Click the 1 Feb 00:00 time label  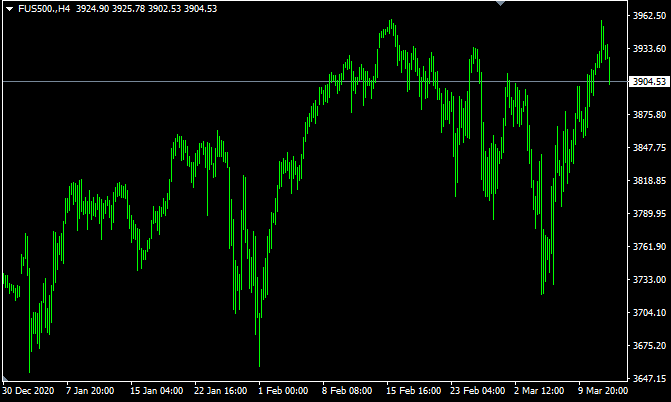click(283, 390)
